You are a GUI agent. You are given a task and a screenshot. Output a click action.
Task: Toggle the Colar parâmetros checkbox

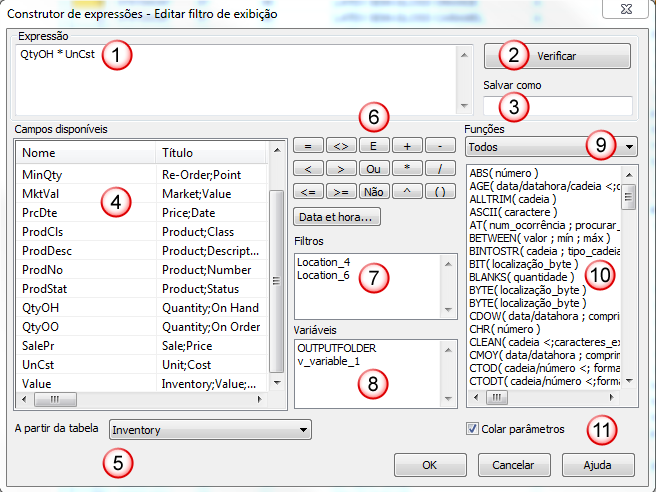(473, 429)
